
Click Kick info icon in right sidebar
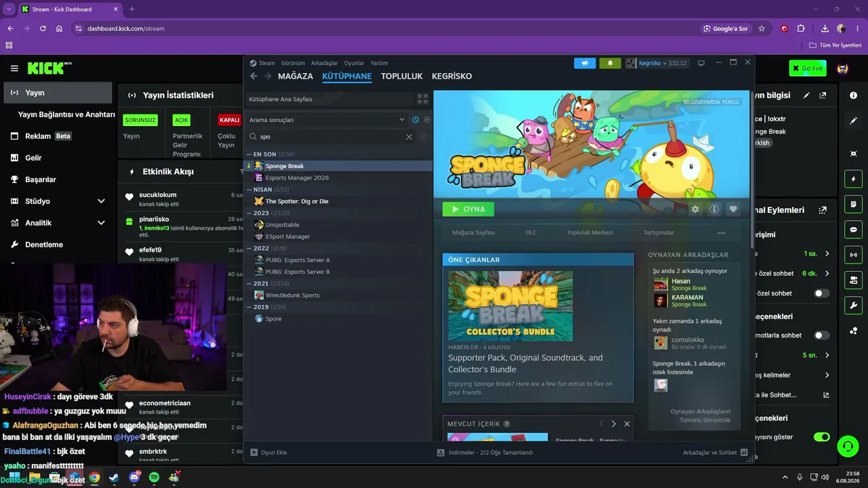(853, 96)
